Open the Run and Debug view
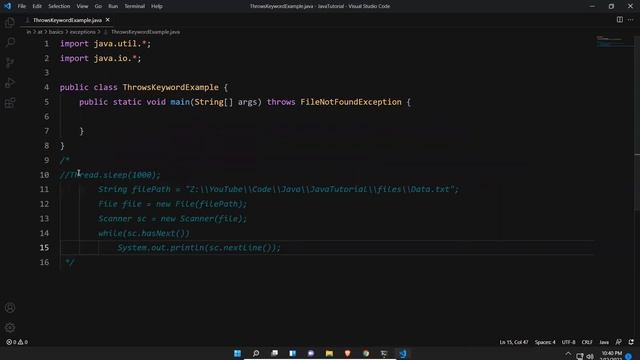640x360 pixels. pyautogui.click(x=10, y=82)
